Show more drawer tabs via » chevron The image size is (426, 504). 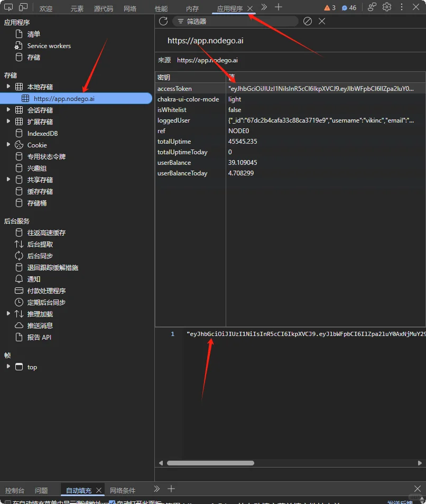pos(157,489)
